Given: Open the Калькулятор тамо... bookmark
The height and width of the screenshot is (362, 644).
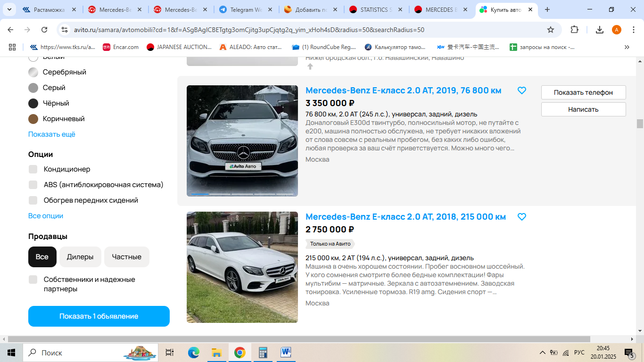Looking at the screenshot, I should pos(395,47).
